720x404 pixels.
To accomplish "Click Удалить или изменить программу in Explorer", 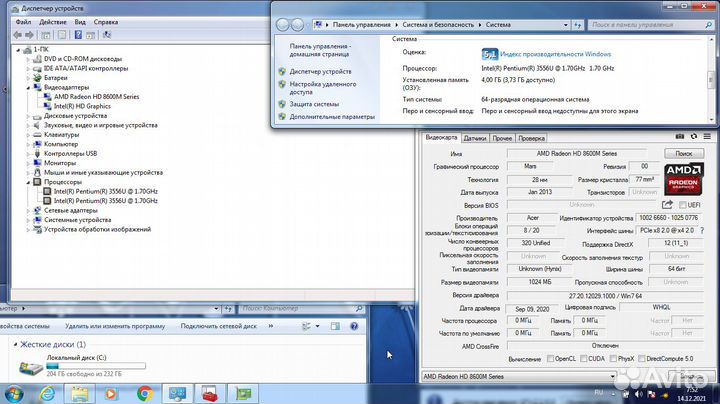I will tap(115, 326).
